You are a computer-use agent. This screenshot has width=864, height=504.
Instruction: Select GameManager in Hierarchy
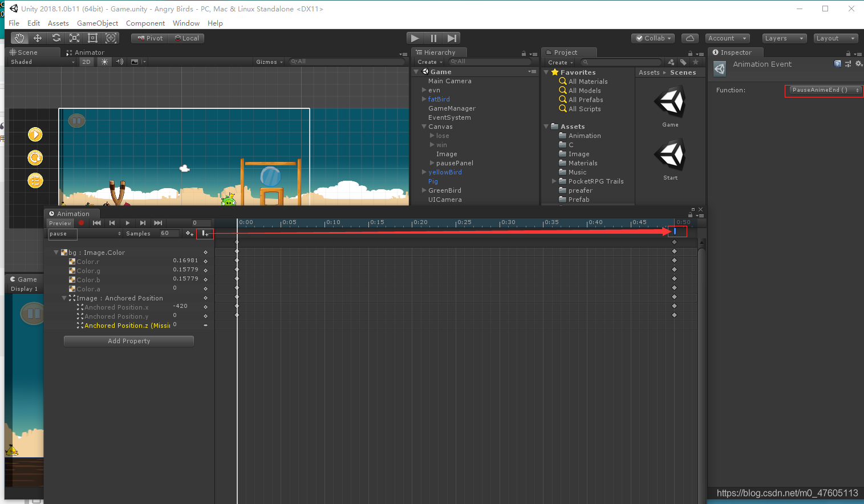click(x=452, y=108)
